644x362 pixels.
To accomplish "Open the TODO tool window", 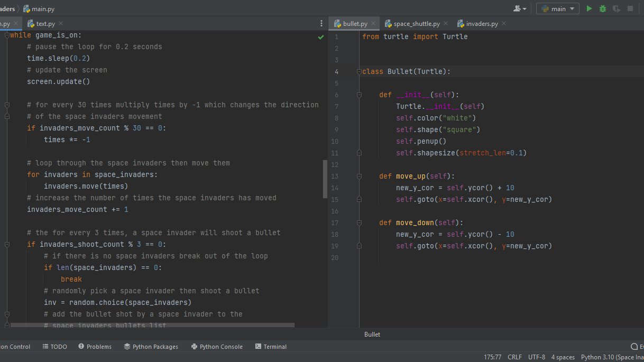I will pos(54,347).
